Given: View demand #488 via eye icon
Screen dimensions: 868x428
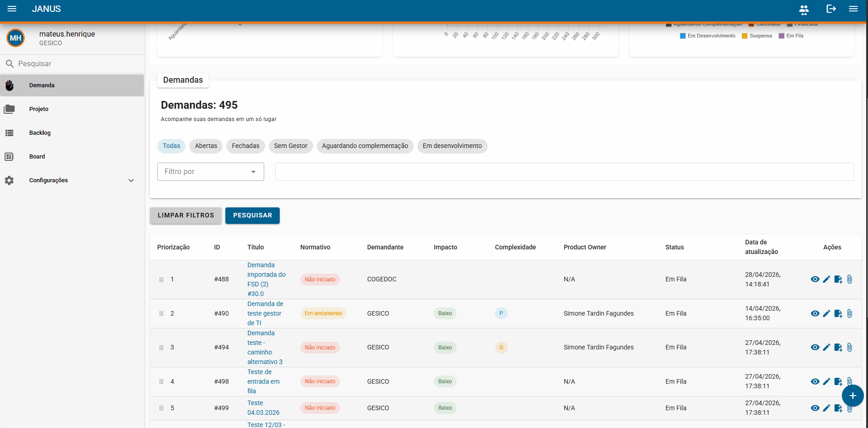Looking at the screenshot, I should (x=815, y=279).
